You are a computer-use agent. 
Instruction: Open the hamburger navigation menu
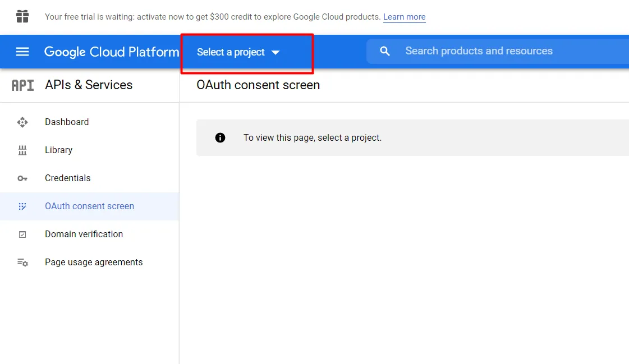[22, 52]
